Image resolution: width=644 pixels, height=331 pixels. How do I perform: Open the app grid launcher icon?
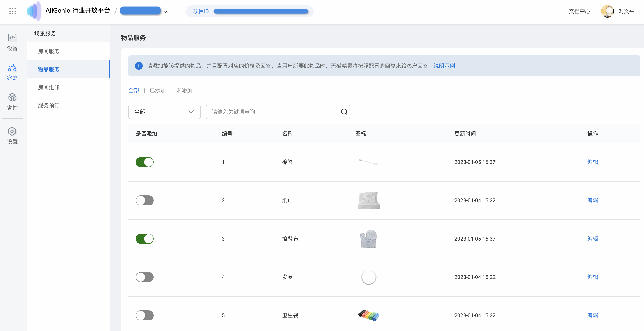pos(12,11)
